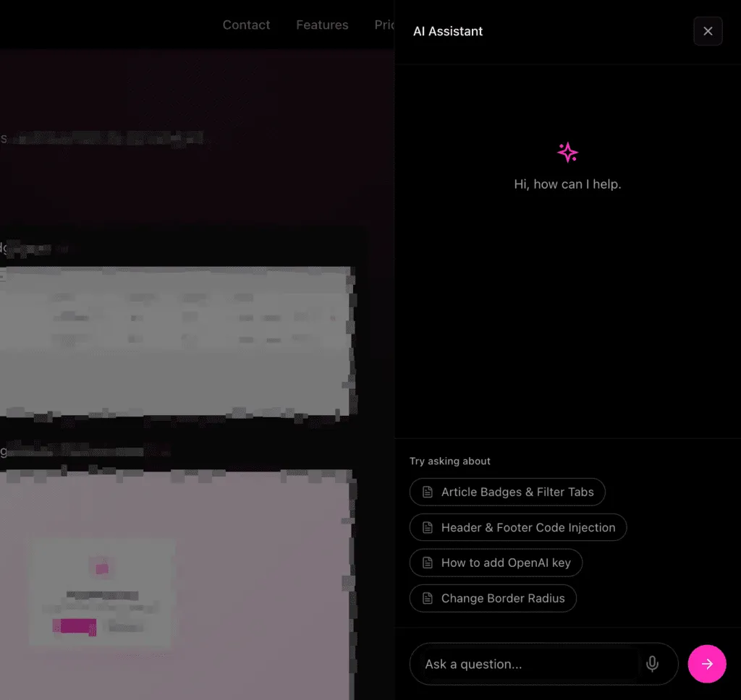The image size is (741, 700).
Task: Select the Article Badges & Filter Tabs suggestion
Action: point(507,492)
